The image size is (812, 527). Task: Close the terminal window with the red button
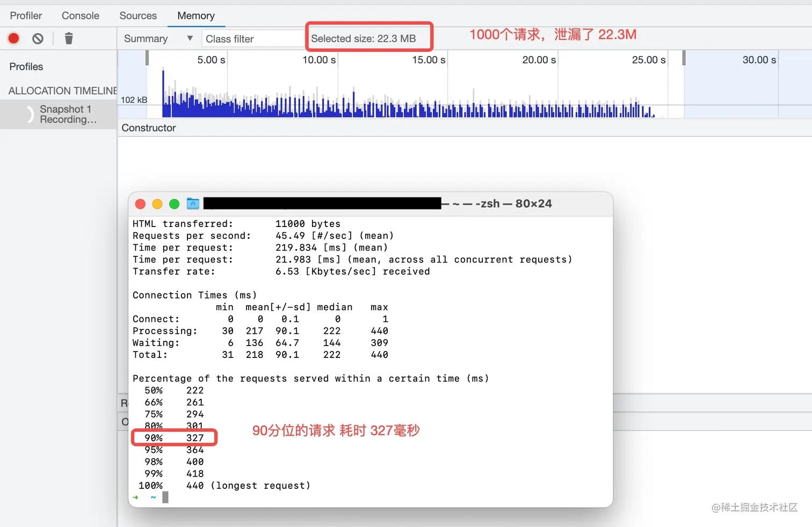[141, 204]
